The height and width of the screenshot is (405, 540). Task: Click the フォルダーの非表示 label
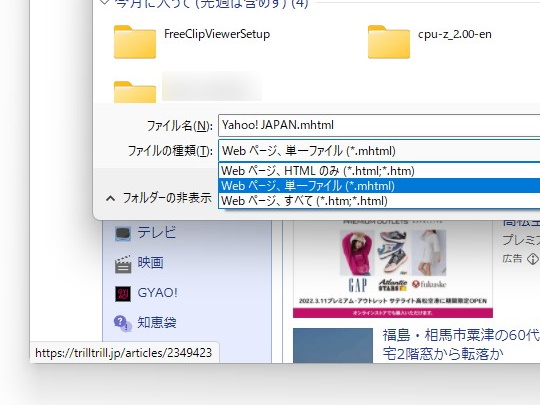167,198
